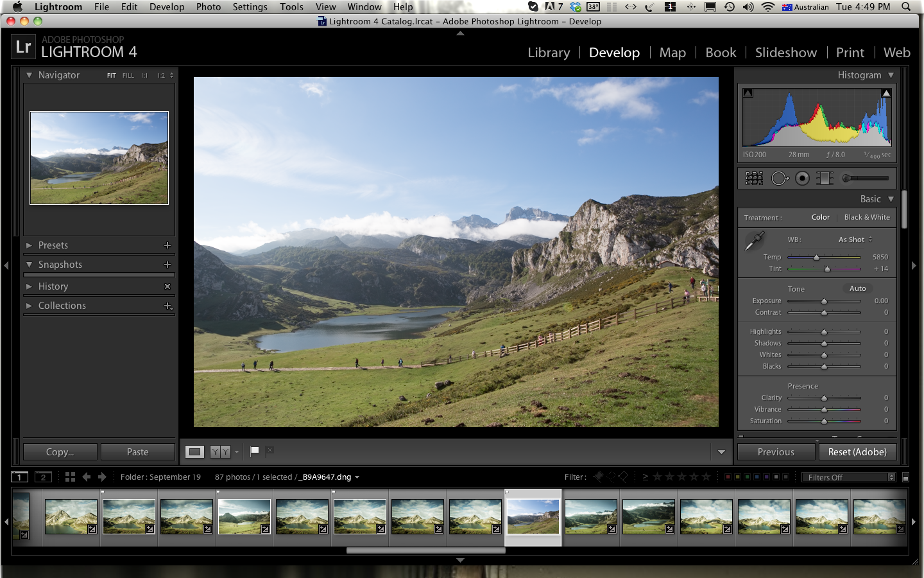
Task: Select the Crop Overlay tool
Action: [x=755, y=178]
